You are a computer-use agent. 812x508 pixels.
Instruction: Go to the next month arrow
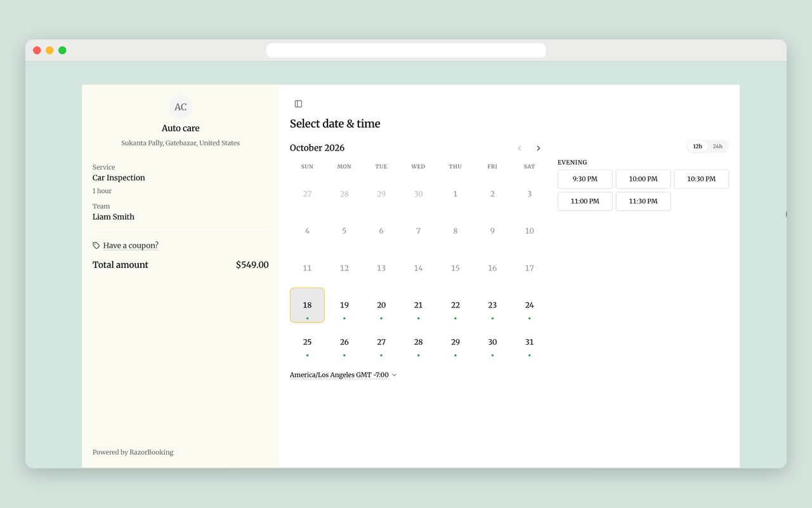coord(538,148)
